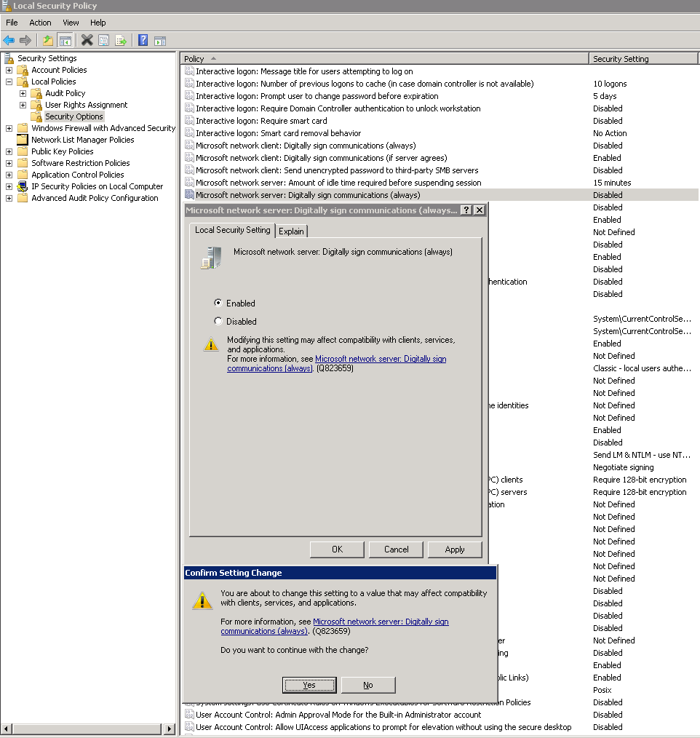Click the tree pane scroll left arrow
The height and width of the screenshot is (738, 700).
[6, 729]
